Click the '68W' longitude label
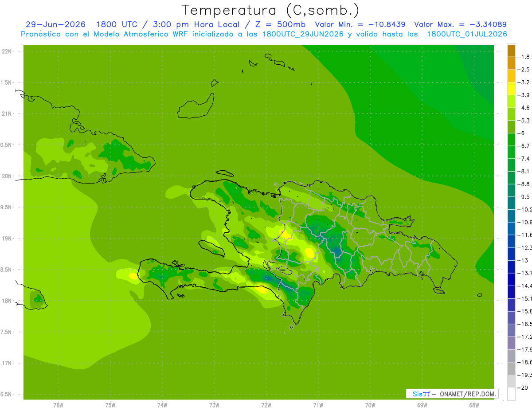The image size is (532, 411). 474,405
